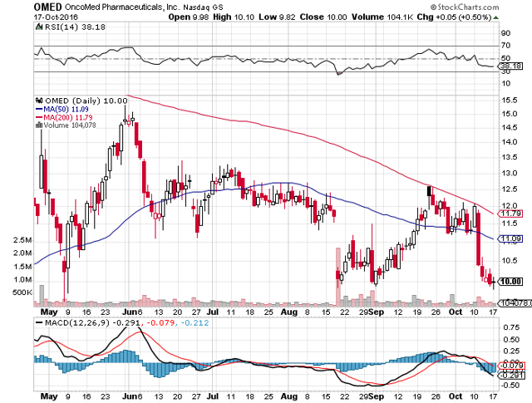This screenshot has width=532, height=403.
Task: Click the OMED ticker symbol in the header
Action: tap(48, 7)
